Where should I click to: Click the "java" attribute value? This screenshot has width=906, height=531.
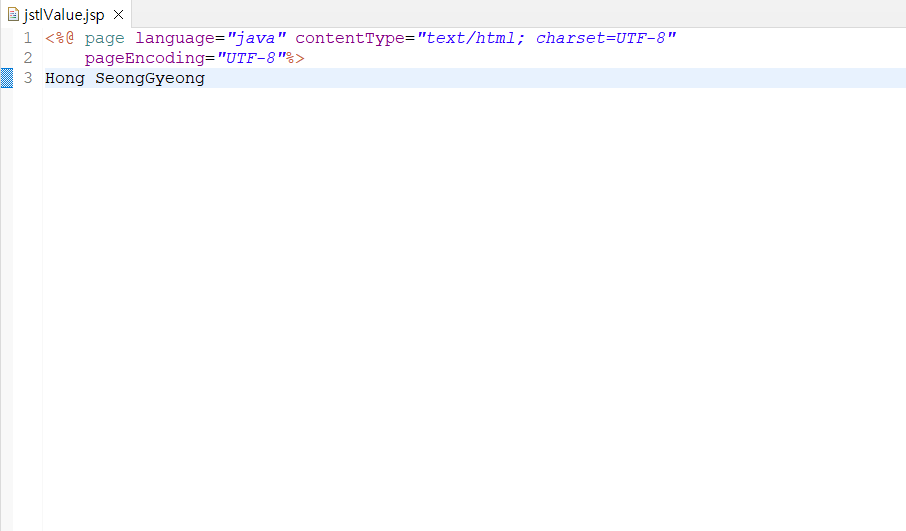pyautogui.click(x=256, y=38)
